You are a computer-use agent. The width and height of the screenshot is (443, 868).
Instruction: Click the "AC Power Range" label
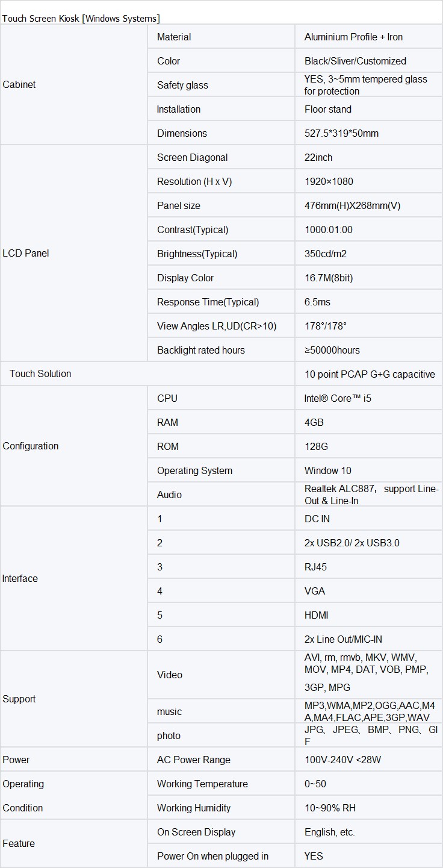pyautogui.click(x=193, y=760)
